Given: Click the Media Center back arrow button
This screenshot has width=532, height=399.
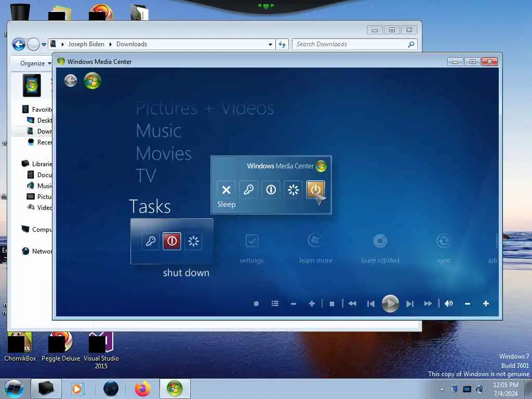Looking at the screenshot, I should (71, 81).
